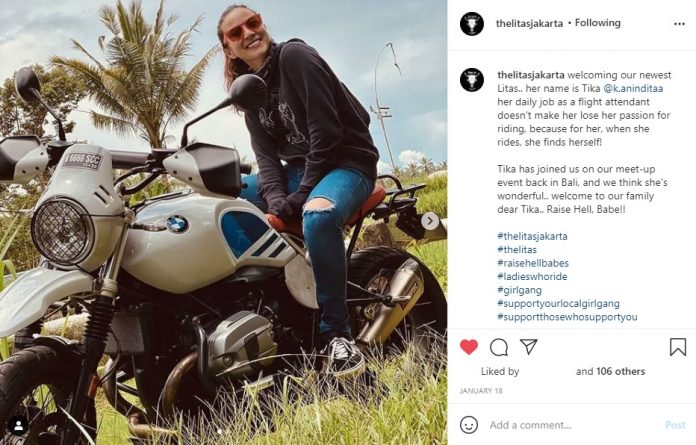The width and height of the screenshot is (696, 445).
Task: Open the #thelitasjakarta hashtag
Action: pos(532,236)
